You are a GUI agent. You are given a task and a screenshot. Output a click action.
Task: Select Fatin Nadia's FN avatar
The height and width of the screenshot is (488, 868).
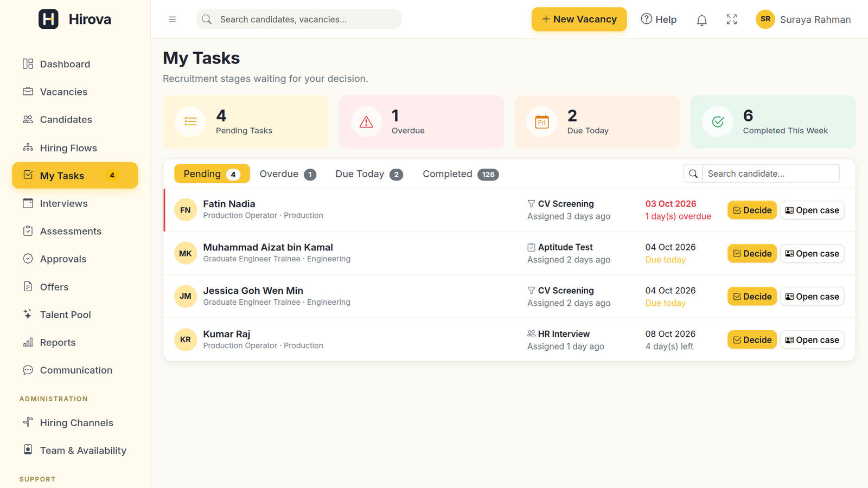tap(186, 210)
